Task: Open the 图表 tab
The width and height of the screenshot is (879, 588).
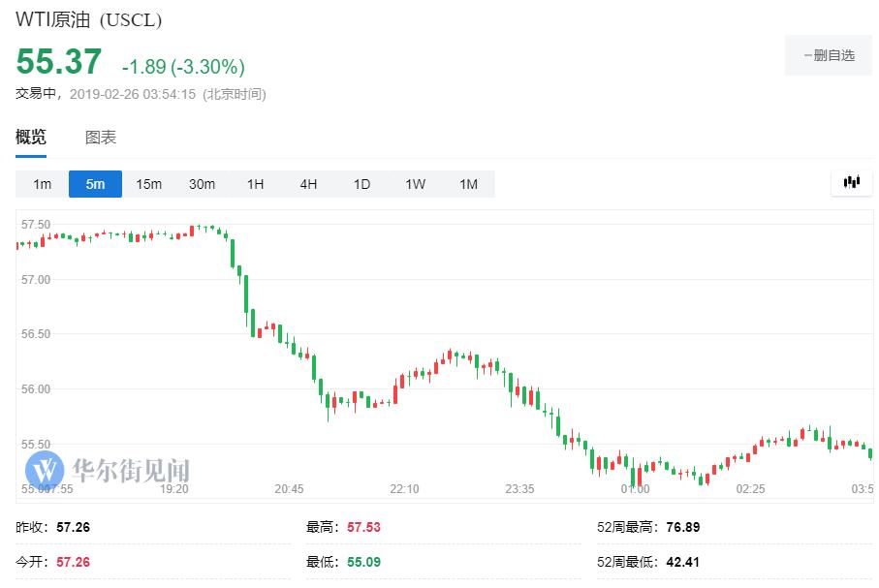Action: [x=101, y=138]
